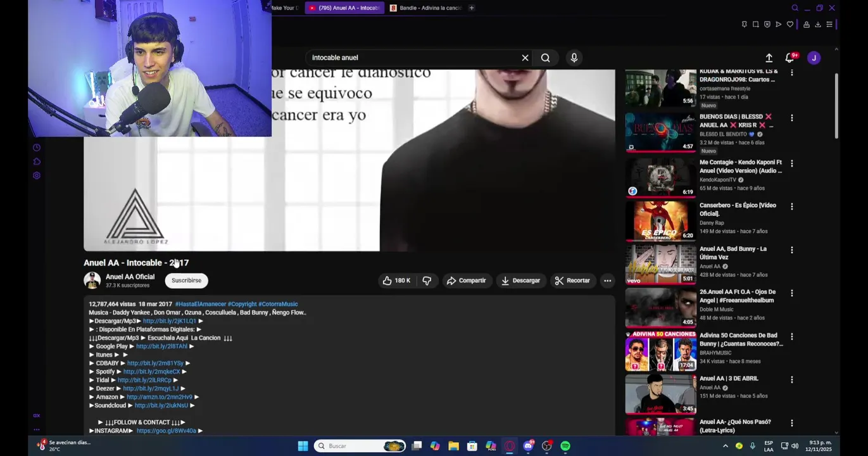Screen dimensions: 868x456
Task: Open the Descargar/Mp3 bit.ly link
Action: (x=169, y=321)
